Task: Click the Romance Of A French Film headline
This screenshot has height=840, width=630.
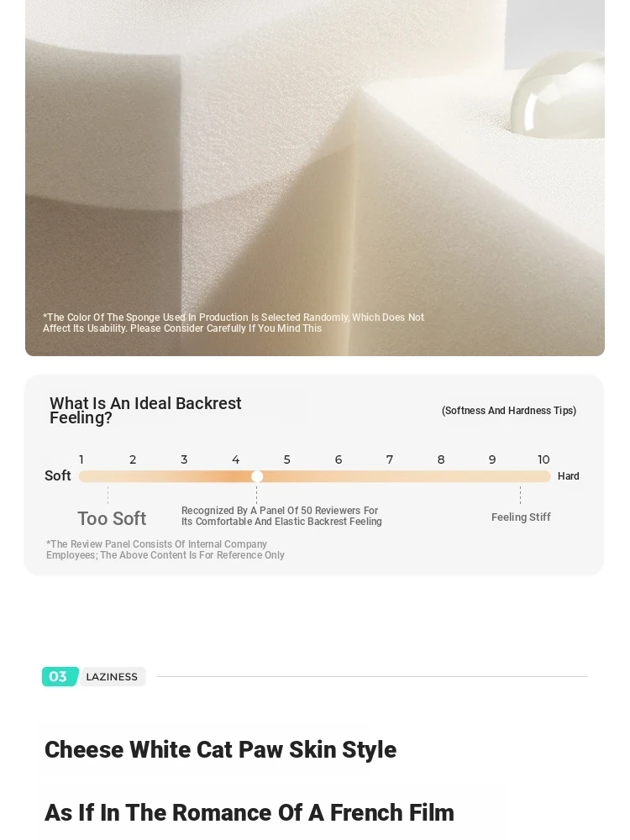Action: click(x=249, y=812)
